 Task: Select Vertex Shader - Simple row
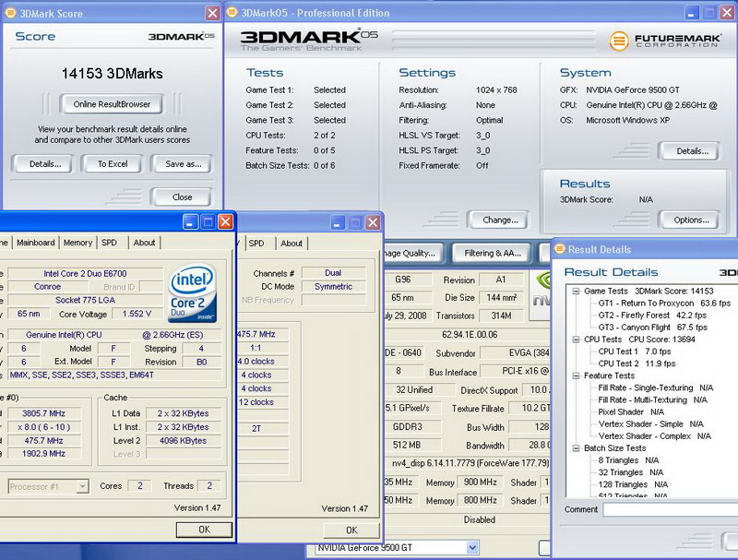click(650, 424)
